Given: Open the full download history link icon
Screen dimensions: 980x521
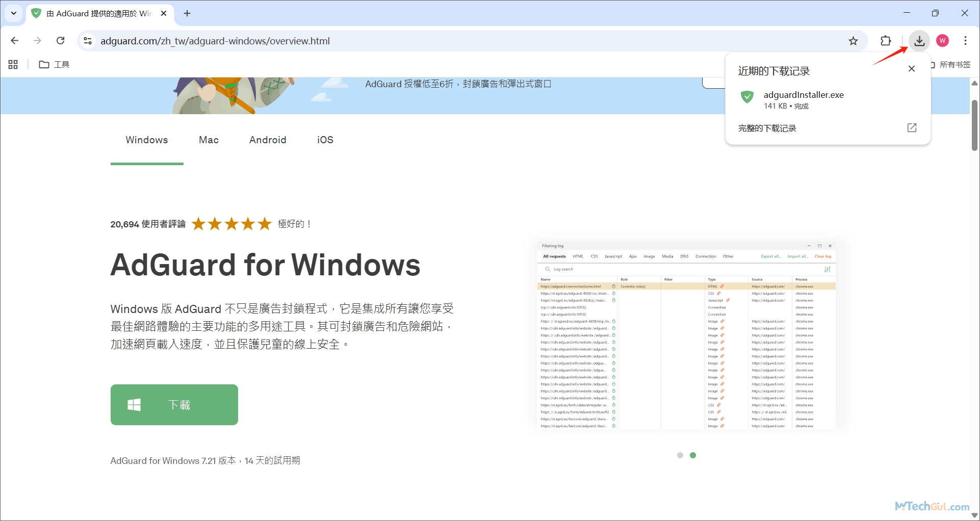Looking at the screenshot, I should (x=912, y=128).
